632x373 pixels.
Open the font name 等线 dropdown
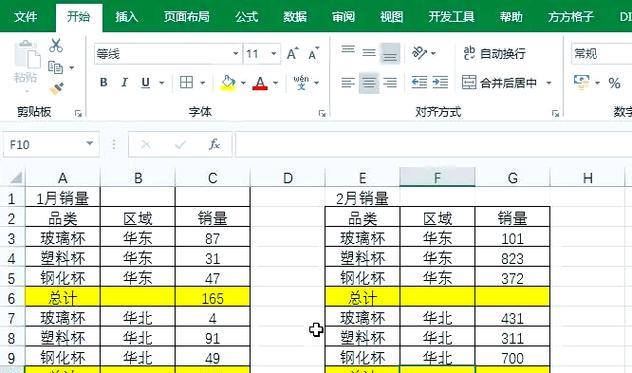[235, 53]
